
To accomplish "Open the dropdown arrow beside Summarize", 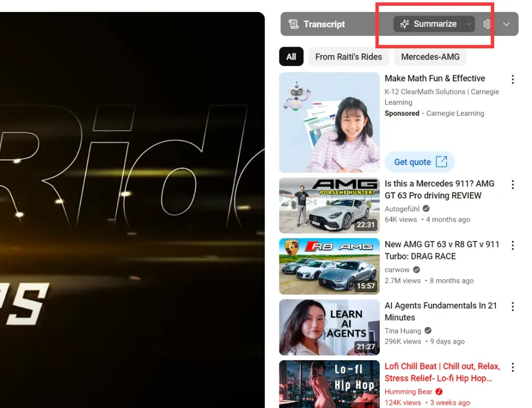I will [x=469, y=24].
